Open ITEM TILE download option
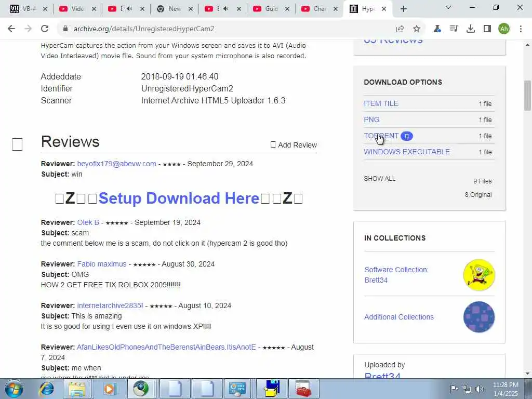 tap(381, 103)
